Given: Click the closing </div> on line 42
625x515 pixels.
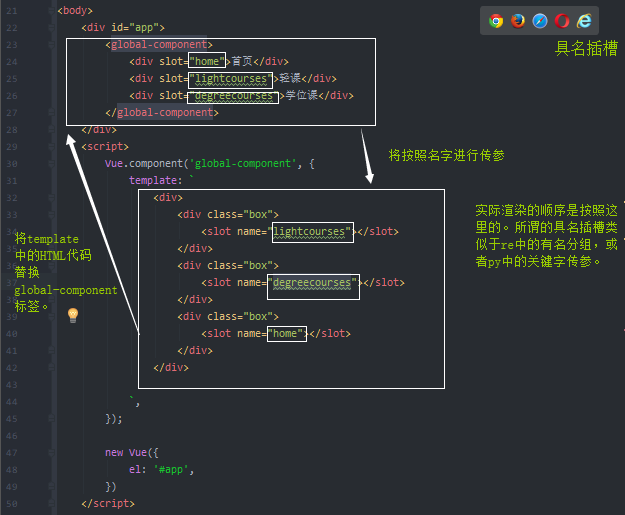Looking at the screenshot, I should 171,368.
